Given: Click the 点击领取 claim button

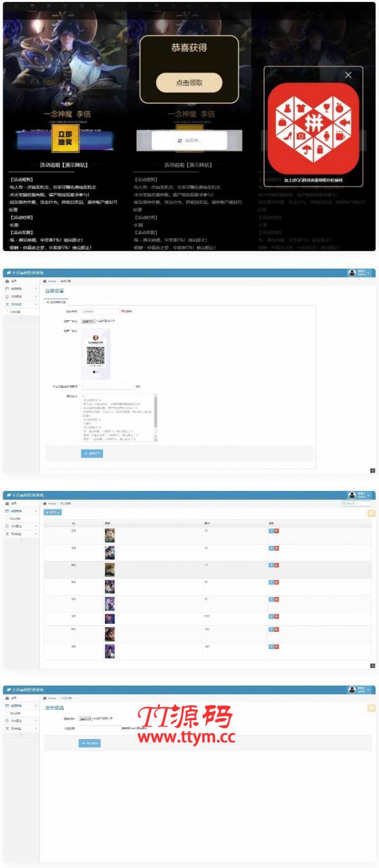Looking at the screenshot, I should [189, 83].
